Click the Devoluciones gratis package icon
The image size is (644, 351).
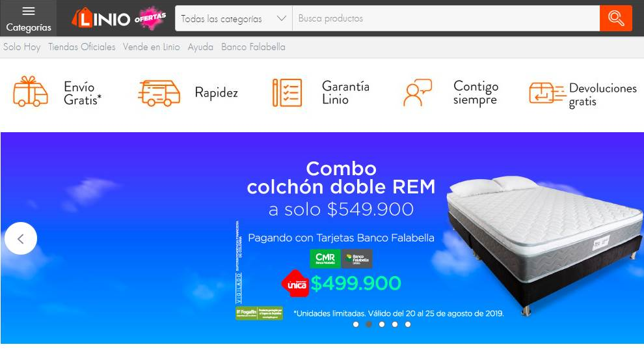click(x=548, y=93)
